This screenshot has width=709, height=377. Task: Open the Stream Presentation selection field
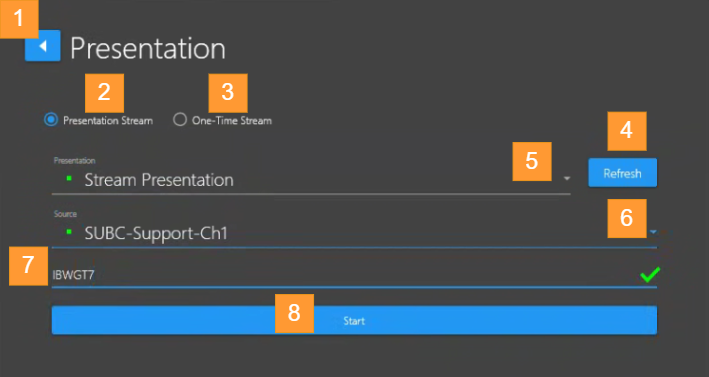[311, 180]
